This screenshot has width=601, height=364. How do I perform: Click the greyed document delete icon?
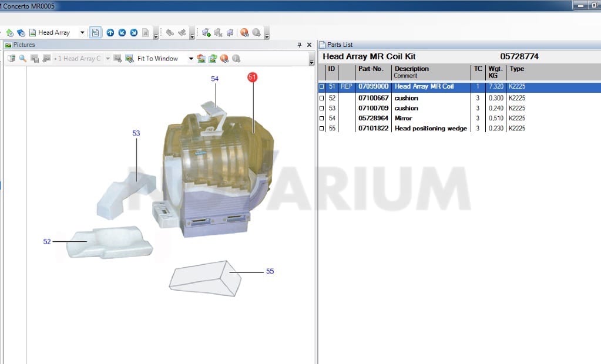(x=145, y=32)
